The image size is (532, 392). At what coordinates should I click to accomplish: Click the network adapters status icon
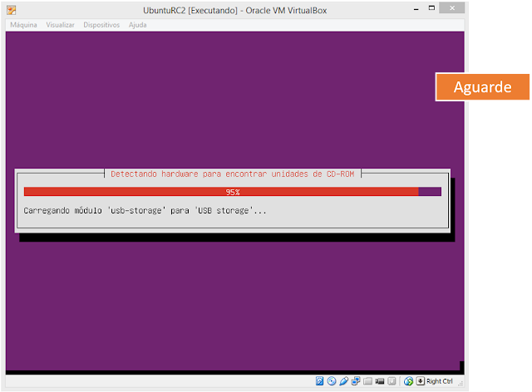pyautogui.click(x=356, y=381)
